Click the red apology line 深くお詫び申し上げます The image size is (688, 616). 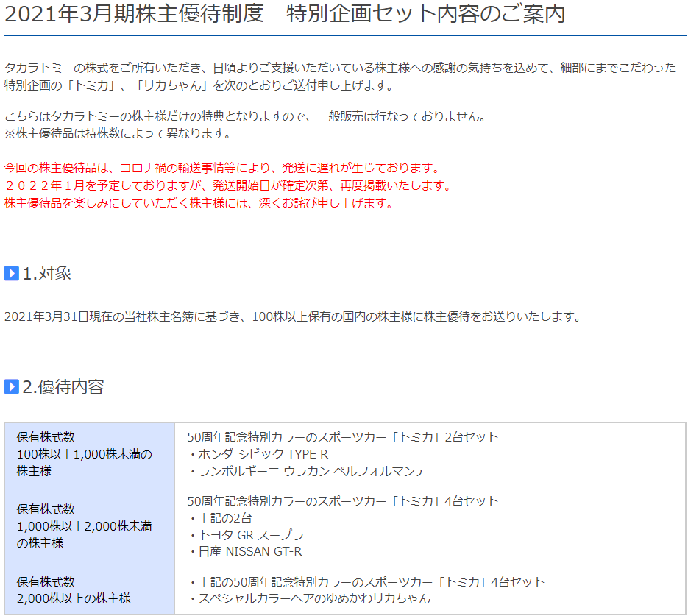pyautogui.click(x=199, y=203)
